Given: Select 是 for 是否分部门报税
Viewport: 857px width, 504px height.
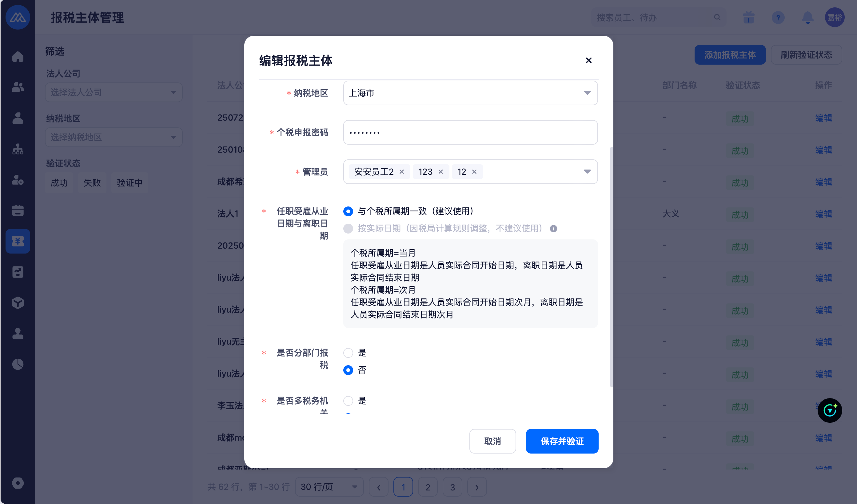Looking at the screenshot, I should coord(348,353).
